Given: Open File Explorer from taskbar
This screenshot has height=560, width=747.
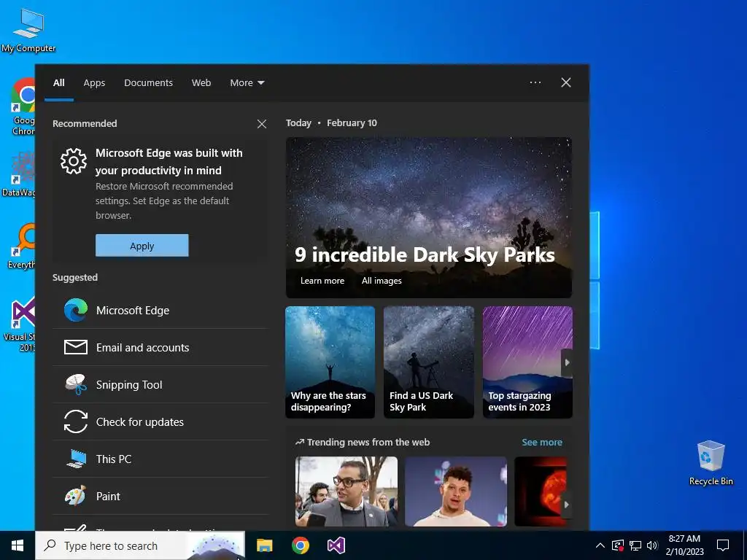Looking at the screenshot, I should (264, 545).
